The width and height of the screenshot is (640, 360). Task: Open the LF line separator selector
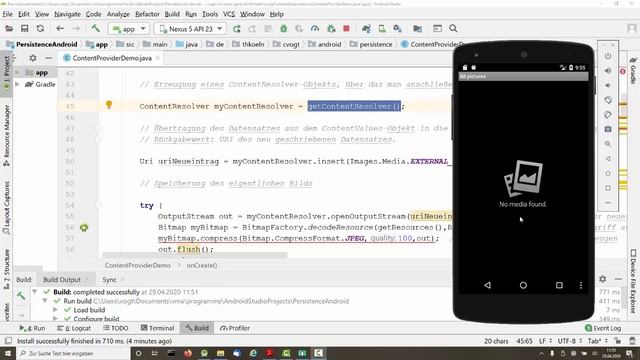545,341
